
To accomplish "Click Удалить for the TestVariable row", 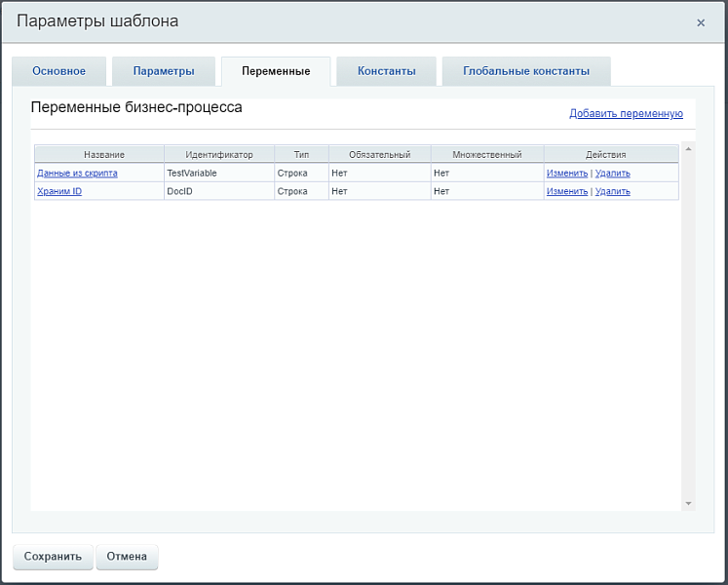I will (612, 173).
